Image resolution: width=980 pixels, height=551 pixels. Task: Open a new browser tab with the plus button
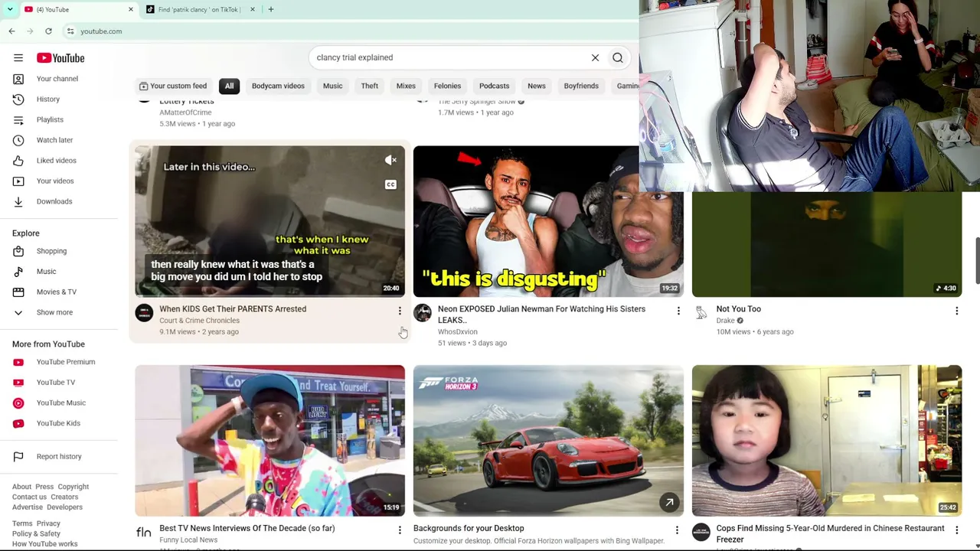[270, 9]
